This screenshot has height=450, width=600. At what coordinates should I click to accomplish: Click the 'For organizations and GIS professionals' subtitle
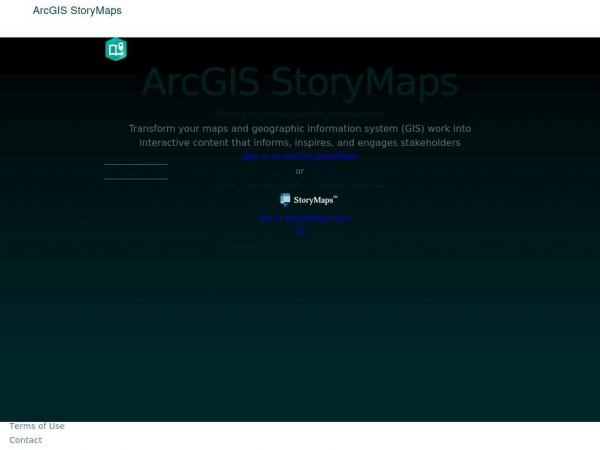pyautogui.click(x=300, y=114)
